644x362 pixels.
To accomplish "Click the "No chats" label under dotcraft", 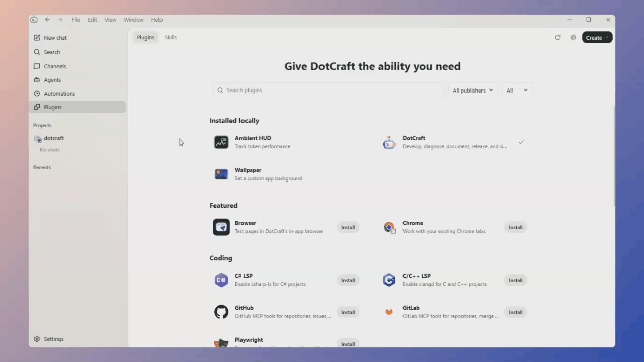I will [x=50, y=150].
